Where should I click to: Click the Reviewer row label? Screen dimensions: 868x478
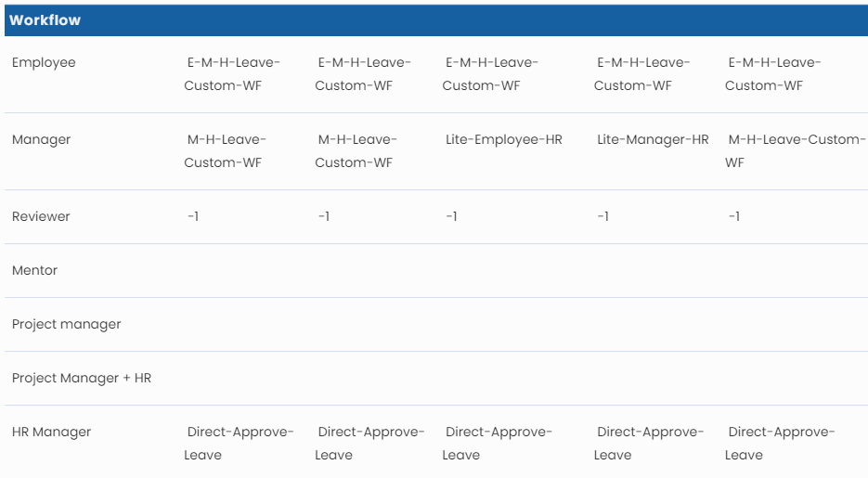click(41, 216)
